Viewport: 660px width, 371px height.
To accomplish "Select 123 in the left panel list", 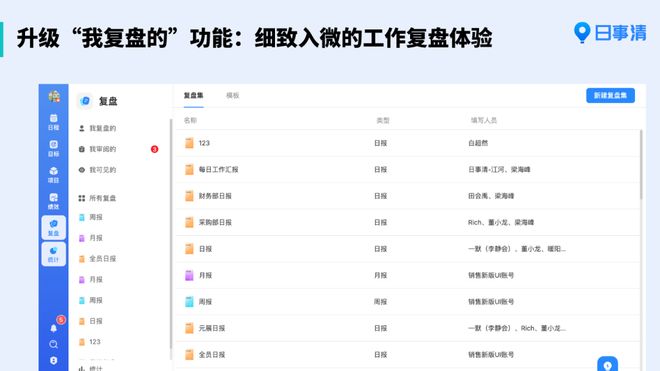I will [95, 342].
